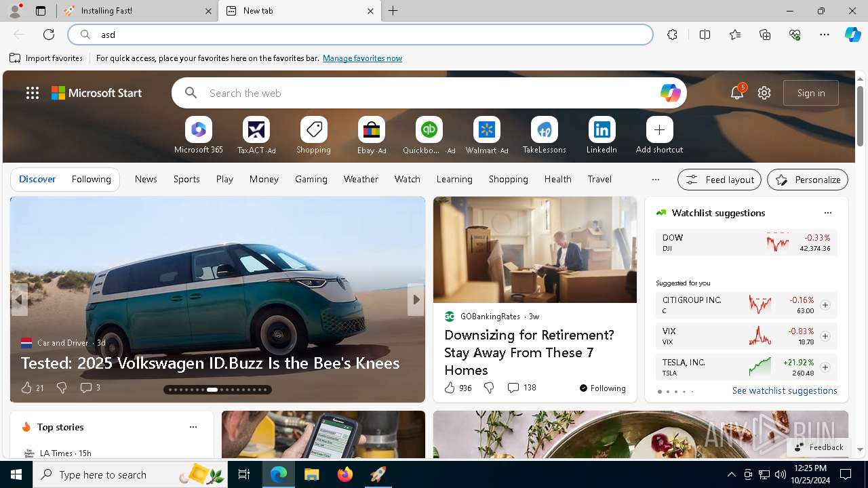The width and height of the screenshot is (868, 488).
Task: Focus the address bar containing asd
Action: pyautogui.click(x=360, y=35)
